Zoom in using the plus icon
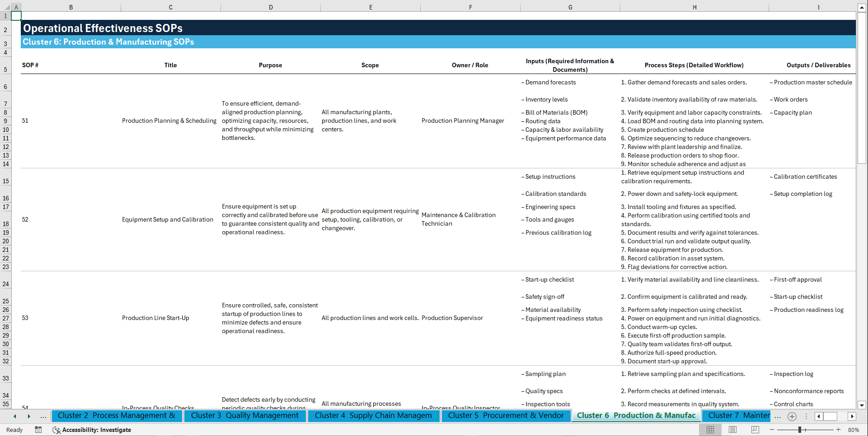The image size is (868, 436). [x=839, y=430]
